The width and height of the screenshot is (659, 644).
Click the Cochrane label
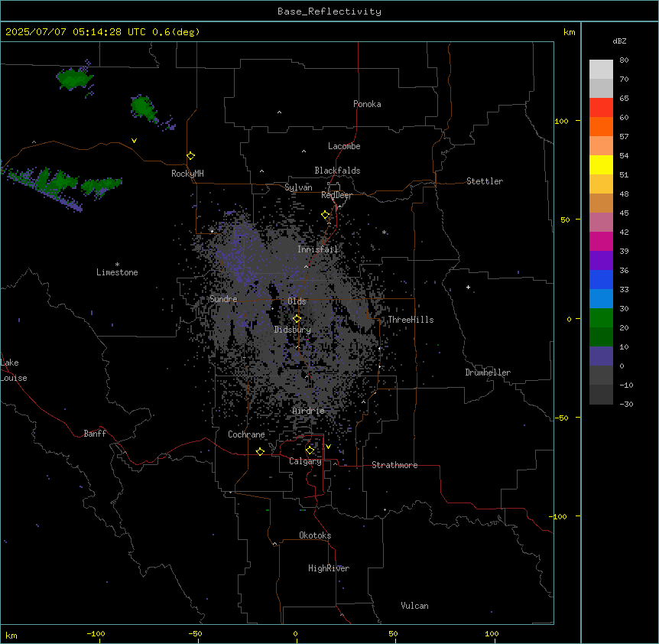246,434
